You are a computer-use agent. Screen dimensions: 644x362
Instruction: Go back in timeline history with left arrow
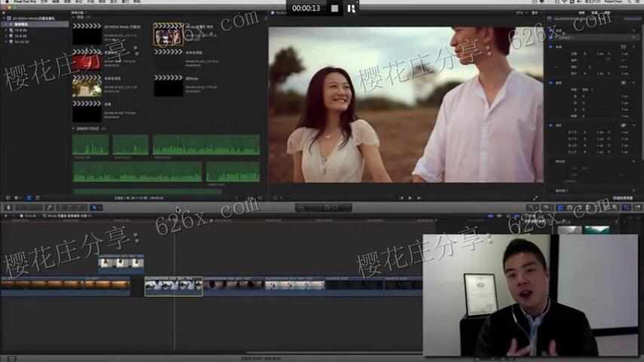6,216
